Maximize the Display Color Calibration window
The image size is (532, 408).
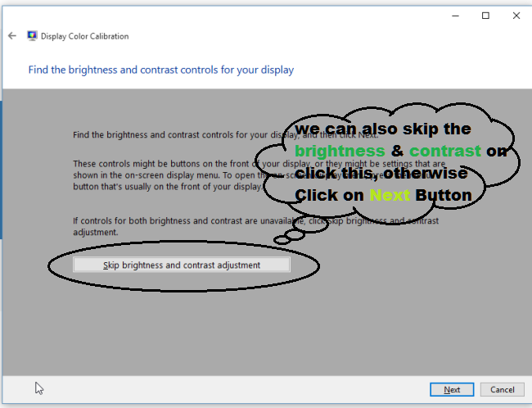pyautogui.click(x=485, y=16)
